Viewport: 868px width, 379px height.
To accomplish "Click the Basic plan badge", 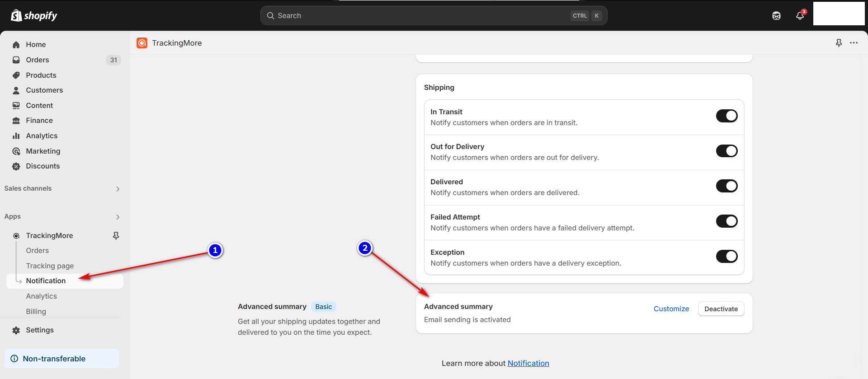I will pyautogui.click(x=324, y=307).
